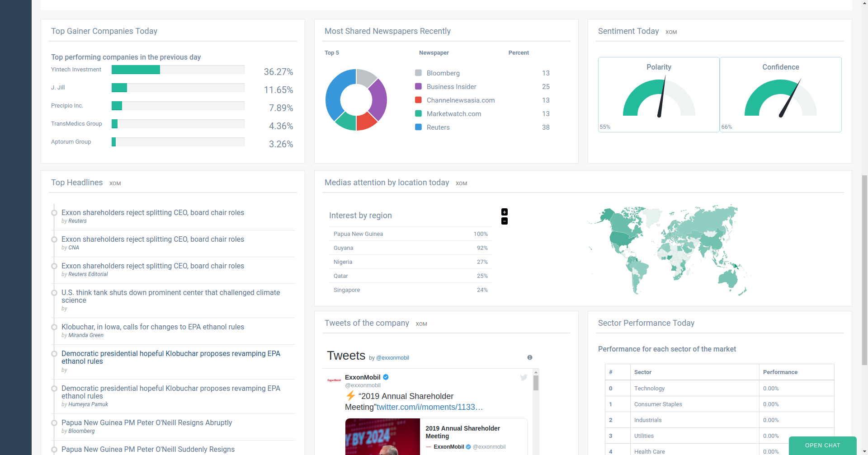Click the Bloomberg gray legend swatch
The width and height of the screenshot is (868, 455).
(x=418, y=73)
